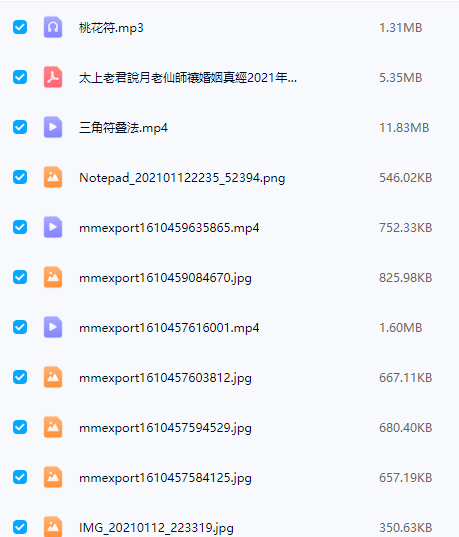The image size is (459, 537).
Task: Open the file named 桃花符.mp3
Action: click(111, 28)
